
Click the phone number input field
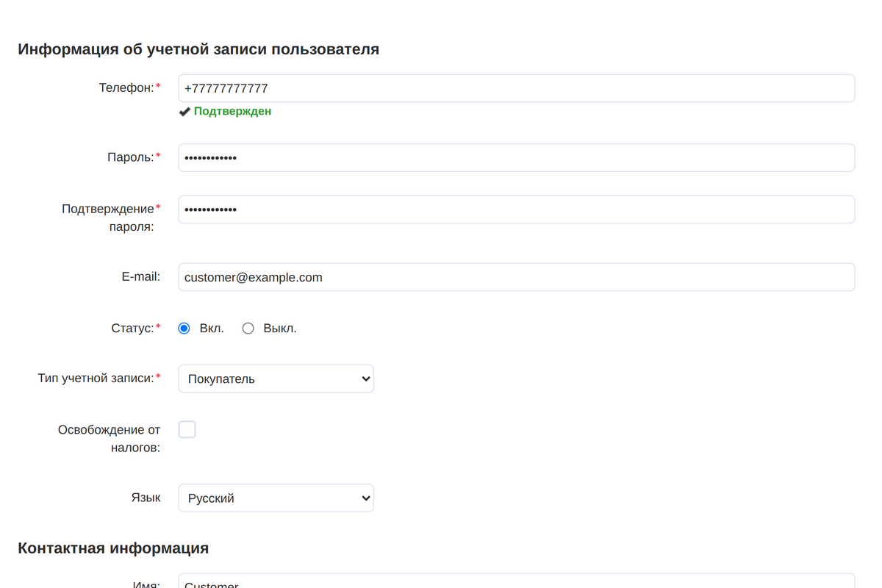(516, 88)
